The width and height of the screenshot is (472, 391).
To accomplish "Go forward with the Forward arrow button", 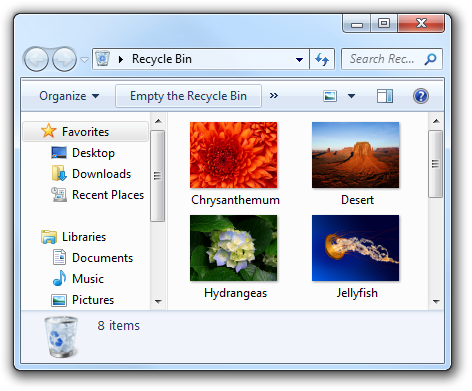I will coord(65,59).
